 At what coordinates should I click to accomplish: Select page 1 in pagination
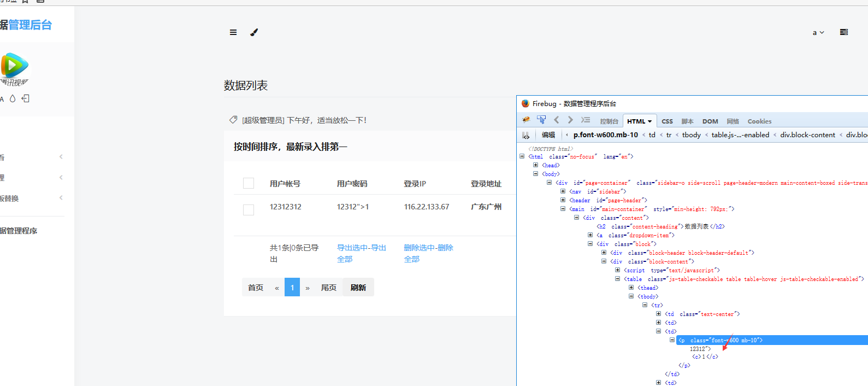(x=292, y=288)
